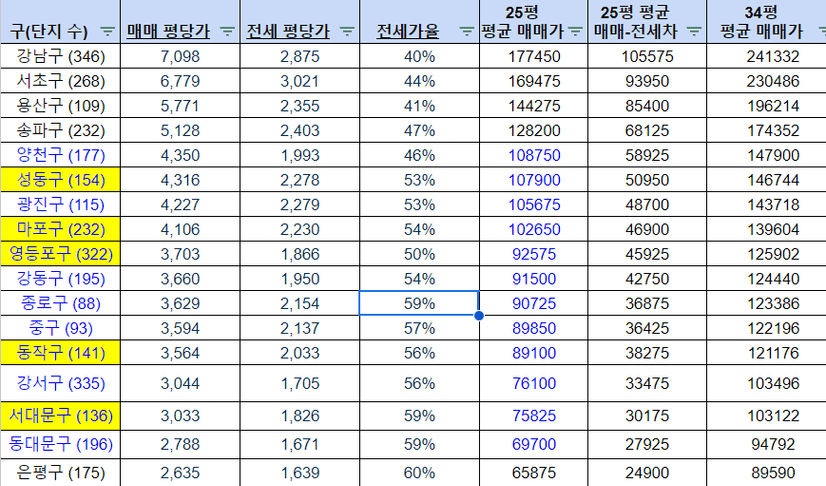Image resolution: width=826 pixels, height=486 pixels.
Task: Click the 105575 price gap cell
Action: (647, 56)
